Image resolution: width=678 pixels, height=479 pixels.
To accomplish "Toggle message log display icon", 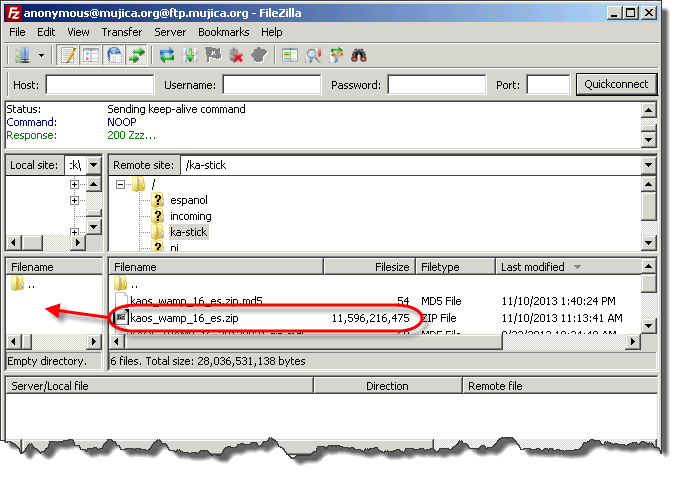I will point(68,55).
